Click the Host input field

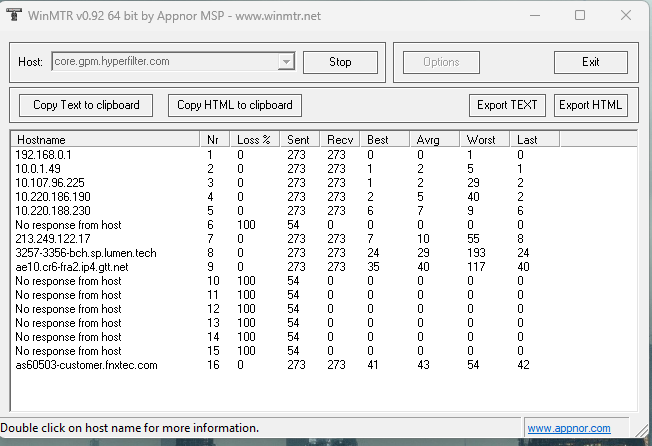coord(165,62)
